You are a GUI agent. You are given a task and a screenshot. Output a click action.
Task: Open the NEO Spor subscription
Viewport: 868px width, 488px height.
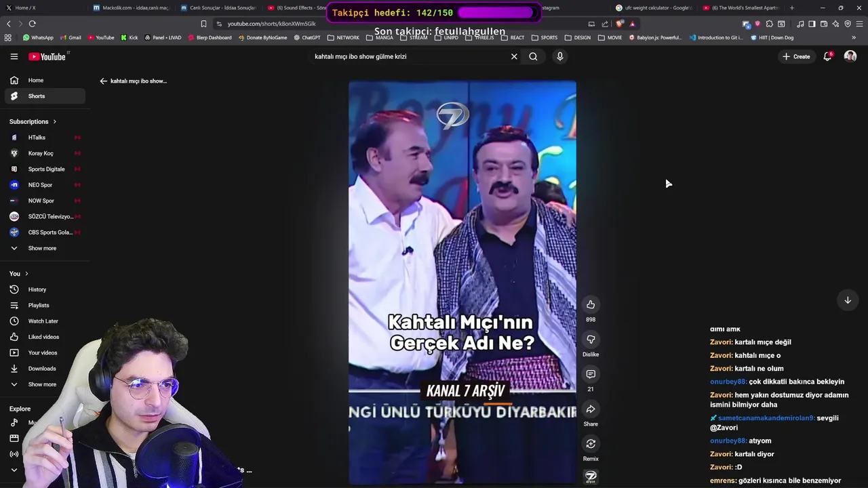(45, 185)
